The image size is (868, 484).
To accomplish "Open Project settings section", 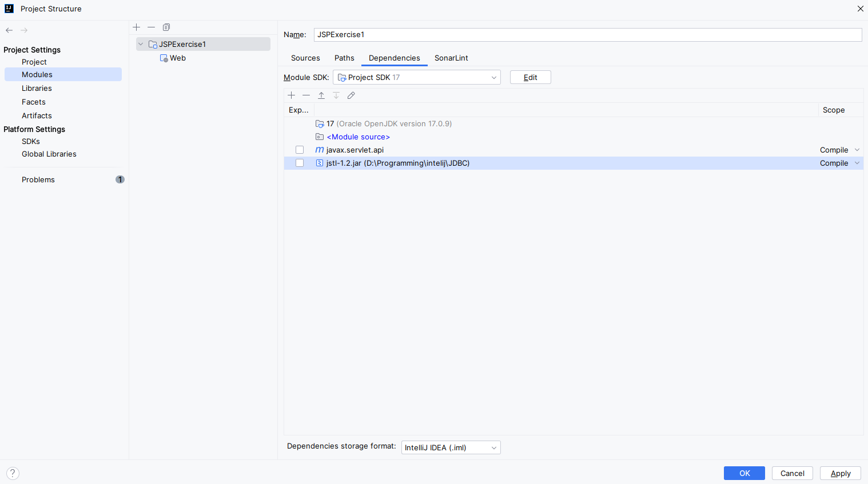I will tap(34, 62).
